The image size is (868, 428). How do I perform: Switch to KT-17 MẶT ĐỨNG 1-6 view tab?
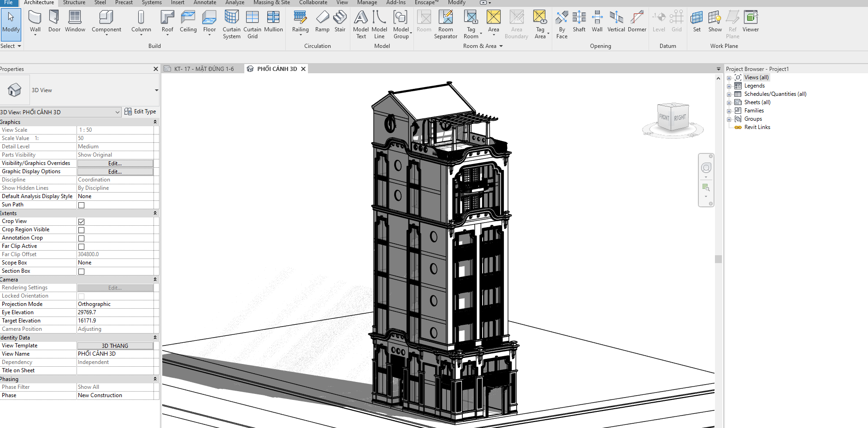coord(204,69)
